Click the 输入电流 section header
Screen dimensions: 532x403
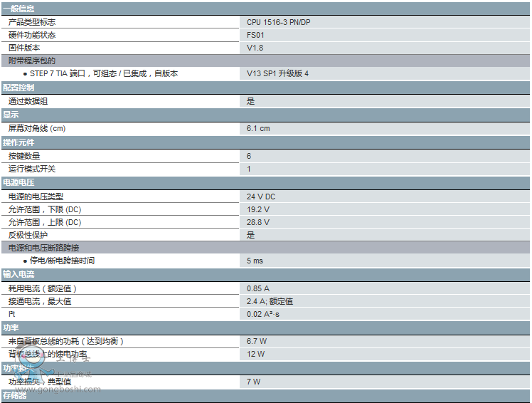click(x=18, y=274)
